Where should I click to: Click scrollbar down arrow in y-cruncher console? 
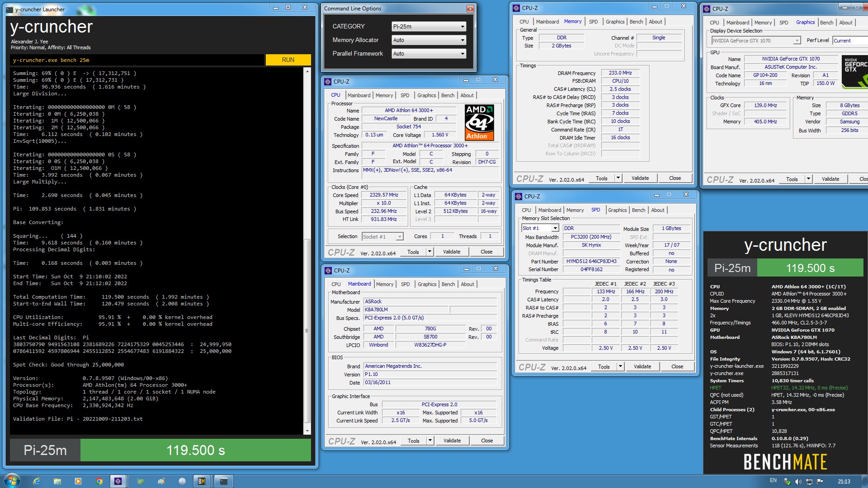307,431
